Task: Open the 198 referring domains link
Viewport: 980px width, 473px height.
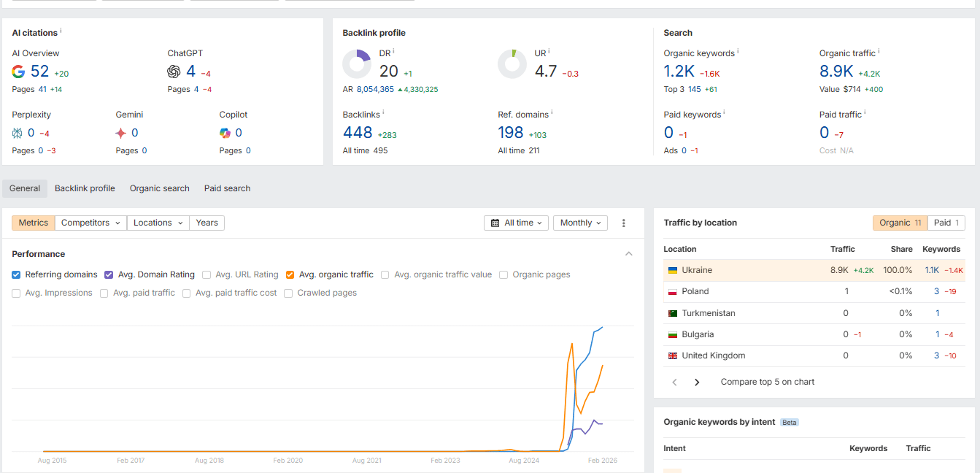Action: point(511,132)
